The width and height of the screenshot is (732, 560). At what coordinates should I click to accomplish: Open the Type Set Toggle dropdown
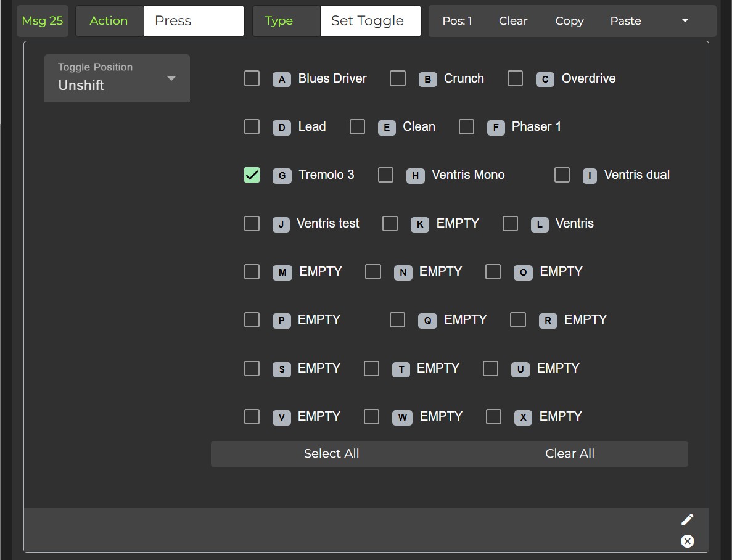(x=370, y=21)
